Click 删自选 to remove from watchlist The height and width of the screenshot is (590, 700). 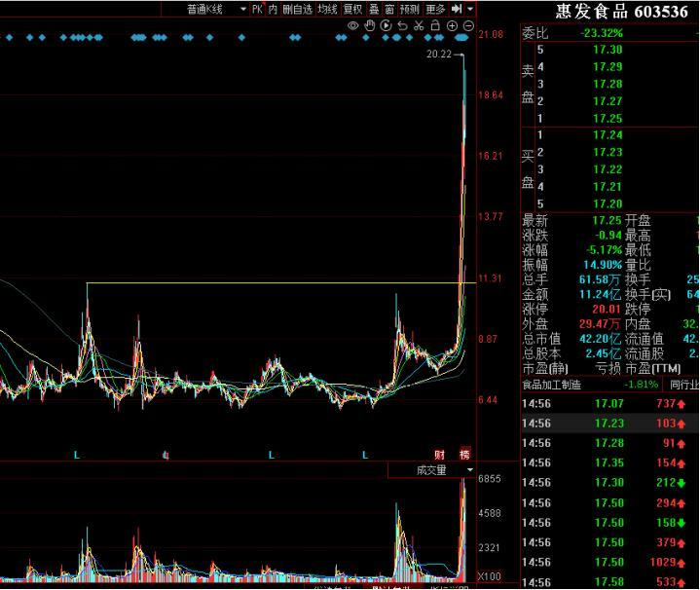click(298, 9)
